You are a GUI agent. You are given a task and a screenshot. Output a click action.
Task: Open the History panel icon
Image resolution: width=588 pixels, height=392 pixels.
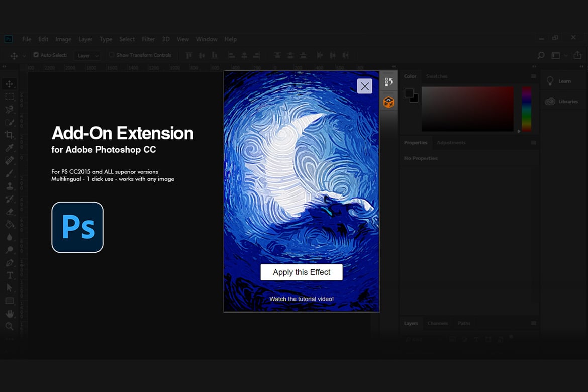388,82
